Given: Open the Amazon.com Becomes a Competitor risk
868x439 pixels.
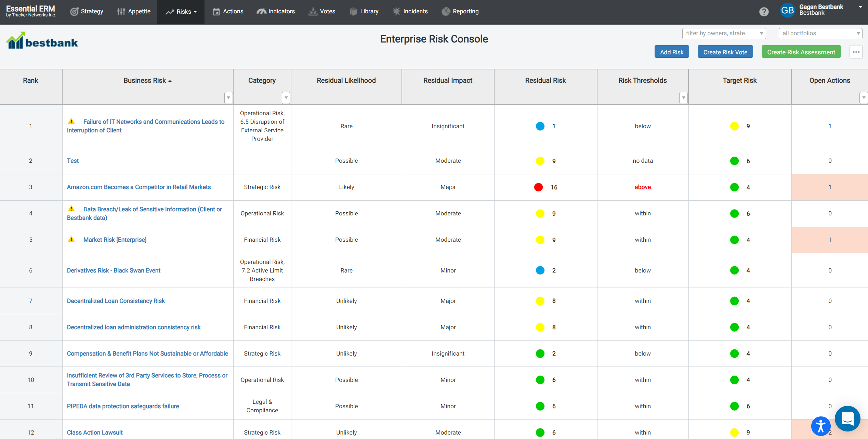Looking at the screenshot, I should pos(139,187).
